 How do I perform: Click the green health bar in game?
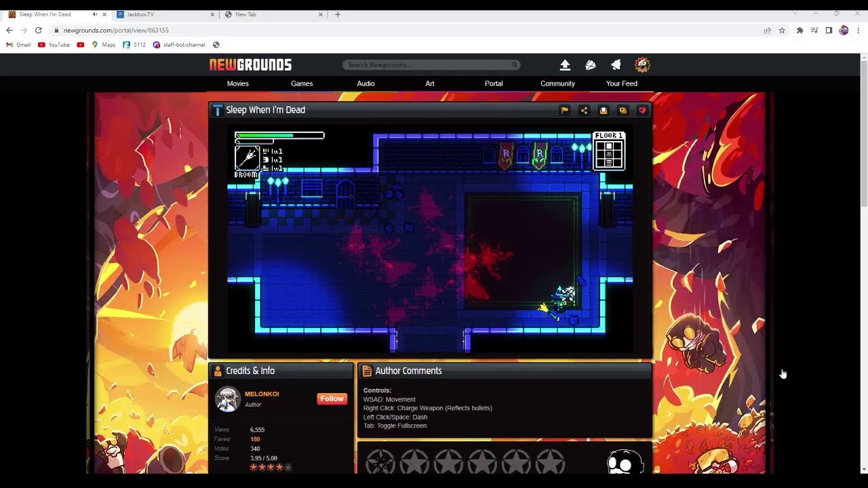tap(279, 136)
